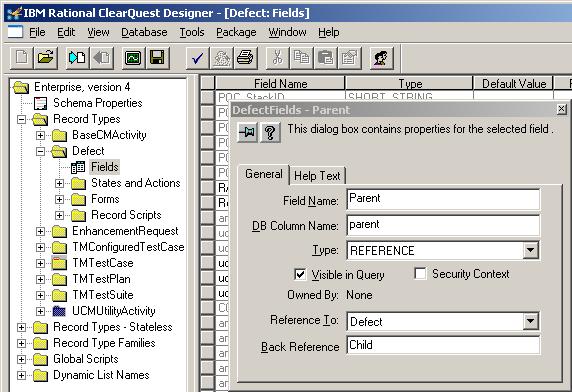Click the Back Reference input box
The width and height of the screenshot is (572, 392).
pyautogui.click(x=443, y=345)
